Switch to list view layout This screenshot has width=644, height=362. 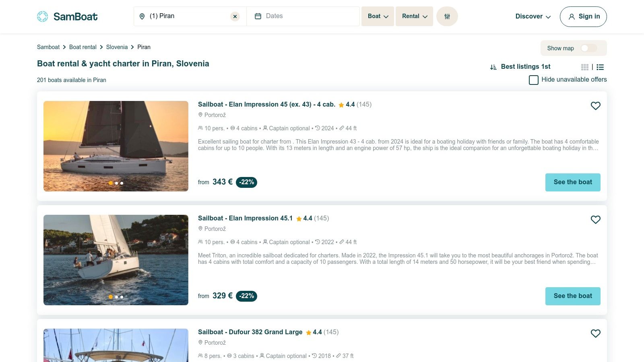coord(600,67)
